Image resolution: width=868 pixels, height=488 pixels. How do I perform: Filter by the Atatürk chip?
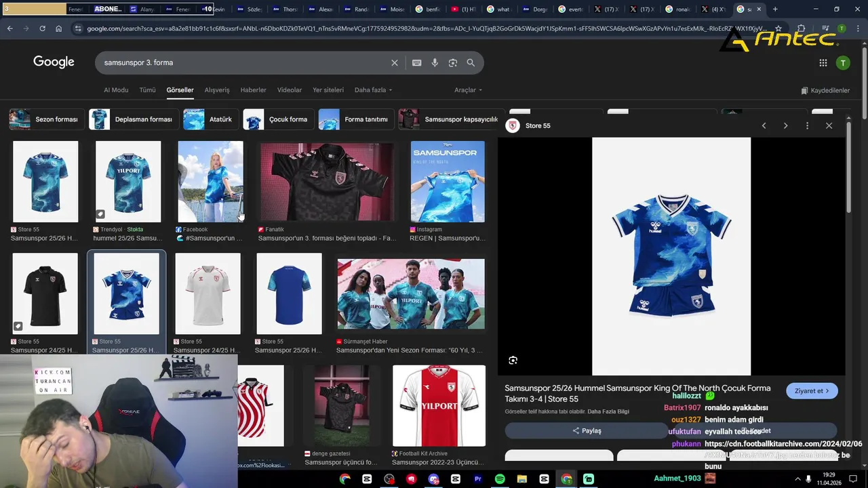point(211,119)
